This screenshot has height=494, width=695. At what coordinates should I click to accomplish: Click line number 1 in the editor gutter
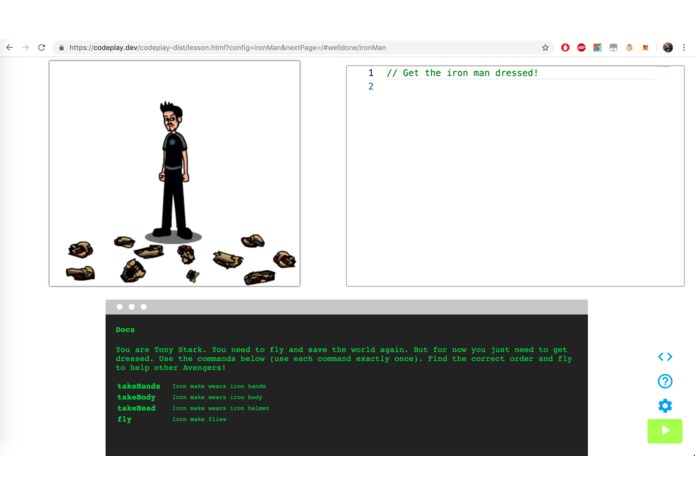371,73
